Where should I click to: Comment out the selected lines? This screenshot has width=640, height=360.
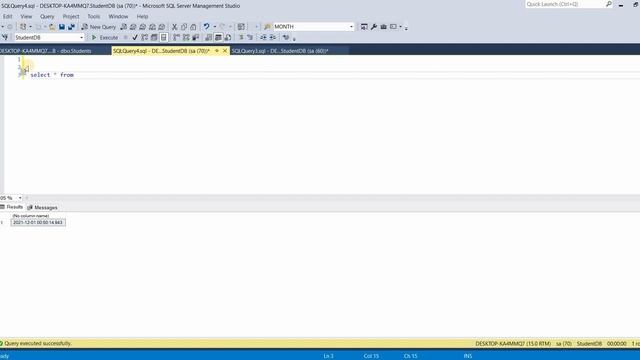point(241,38)
